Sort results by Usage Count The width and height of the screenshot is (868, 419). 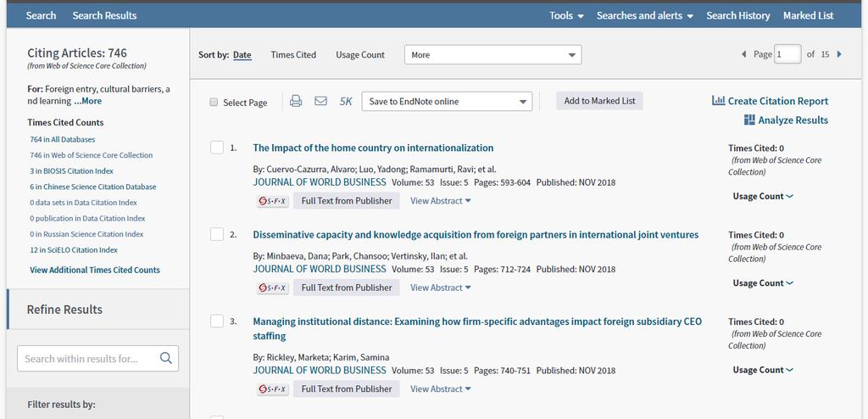pos(360,55)
